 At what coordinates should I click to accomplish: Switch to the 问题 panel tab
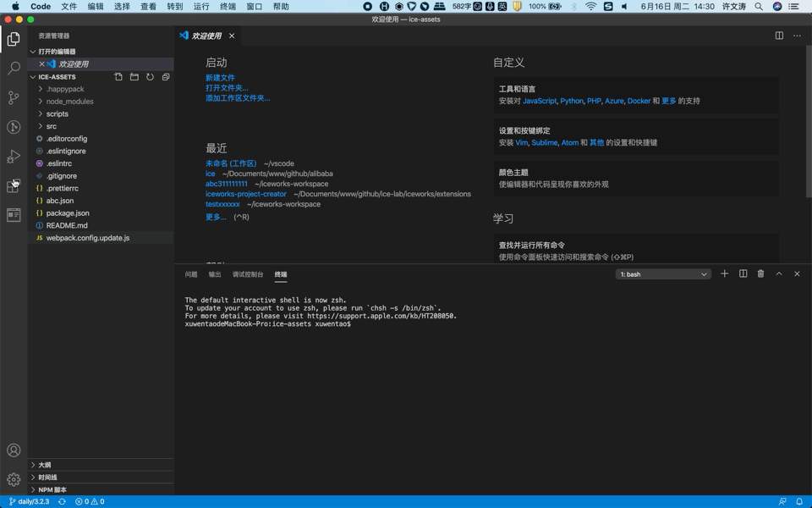point(191,274)
